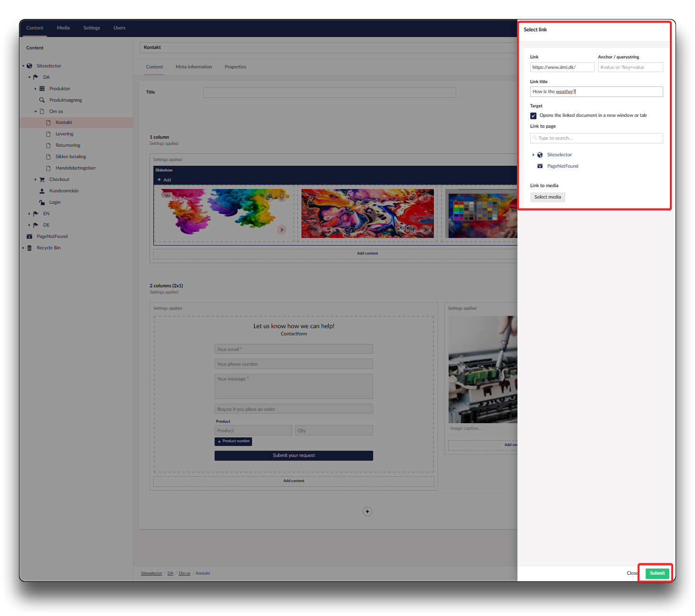Click the Checkout shopping cart icon

tap(42, 180)
